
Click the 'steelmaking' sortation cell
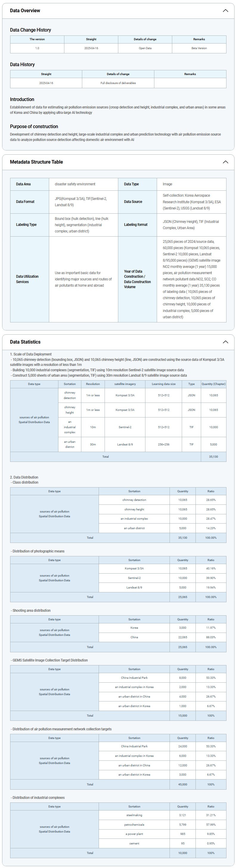(134, 816)
